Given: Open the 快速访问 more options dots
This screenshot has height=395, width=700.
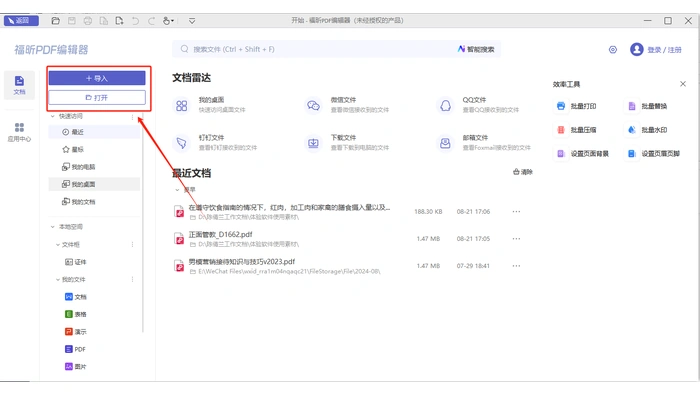Looking at the screenshot, I should pyautogui.click(x=132, y=117).
